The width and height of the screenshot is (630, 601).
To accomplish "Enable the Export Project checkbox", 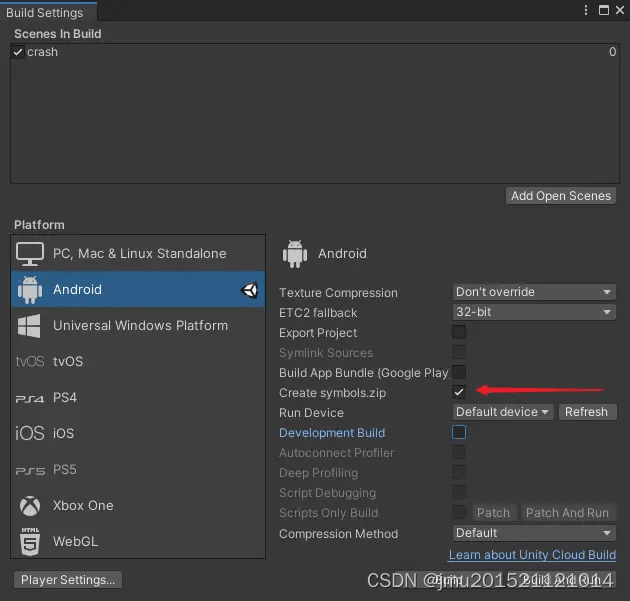I will pos(459,332).
